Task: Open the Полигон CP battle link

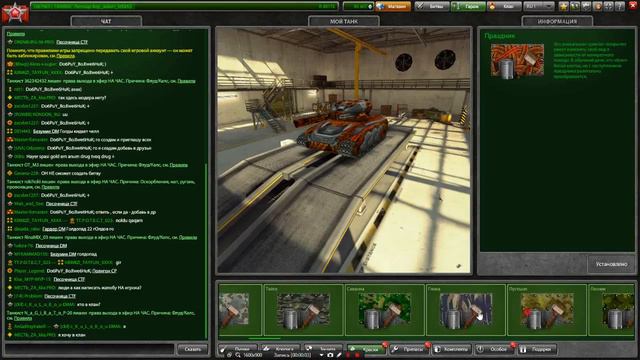Action: pos(104,271)
